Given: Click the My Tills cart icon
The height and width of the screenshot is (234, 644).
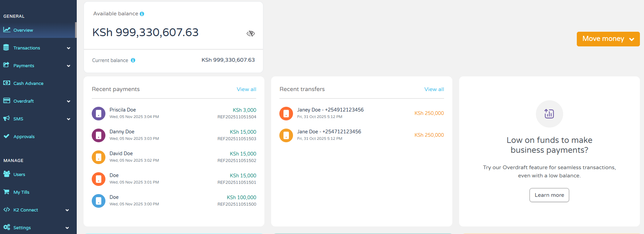Looking at the screenshot, I should point(6,192).
